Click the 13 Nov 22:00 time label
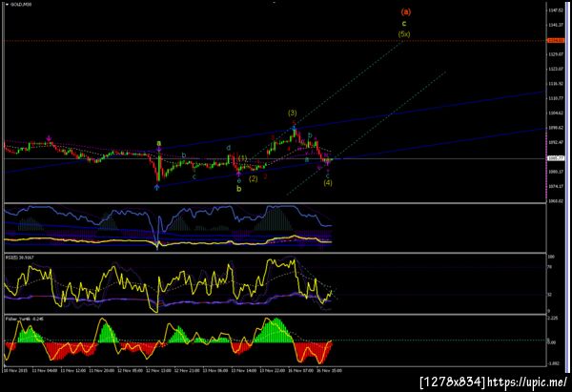 click(273, 370)
